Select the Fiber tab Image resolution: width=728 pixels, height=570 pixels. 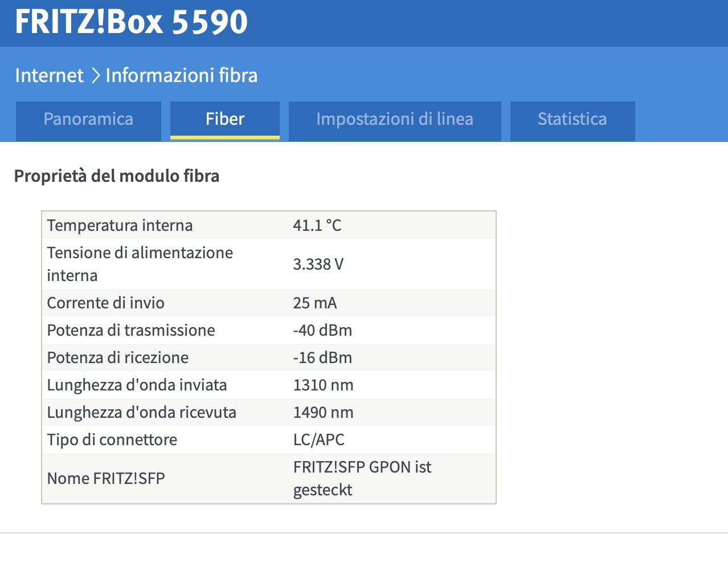(225, 119)
